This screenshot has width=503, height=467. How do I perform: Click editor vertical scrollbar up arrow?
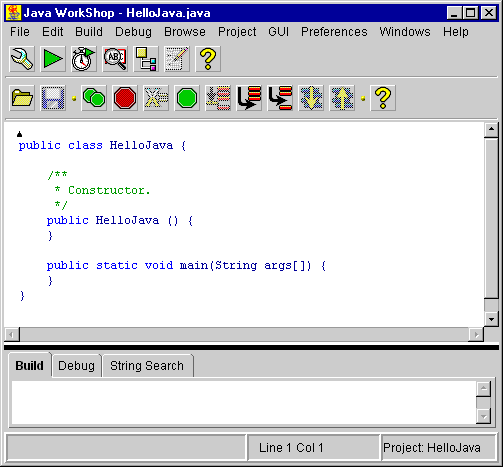491,130
